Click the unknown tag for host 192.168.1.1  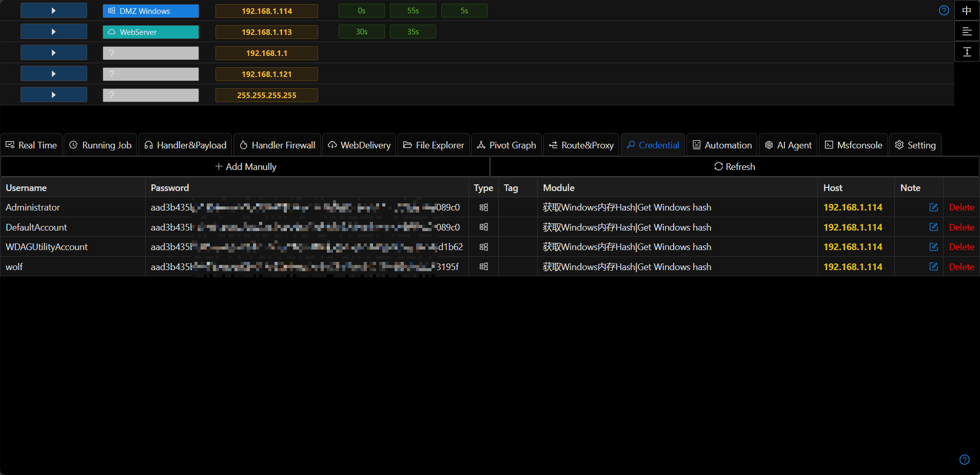[151, 53]
